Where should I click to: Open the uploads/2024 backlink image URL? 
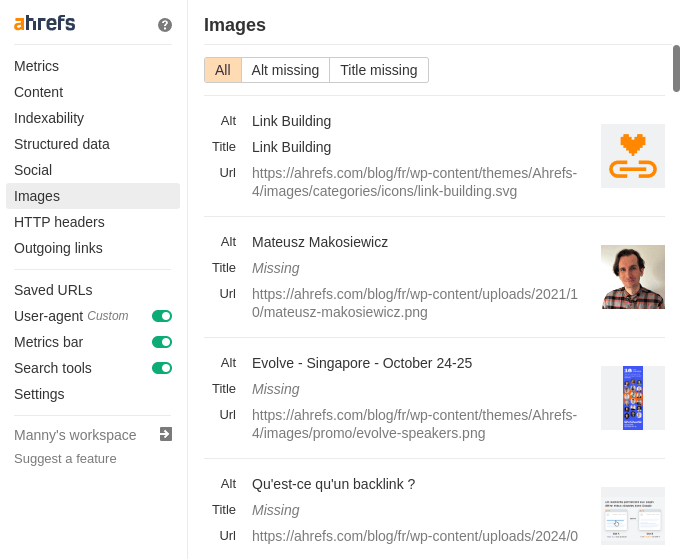click(415, 536)
